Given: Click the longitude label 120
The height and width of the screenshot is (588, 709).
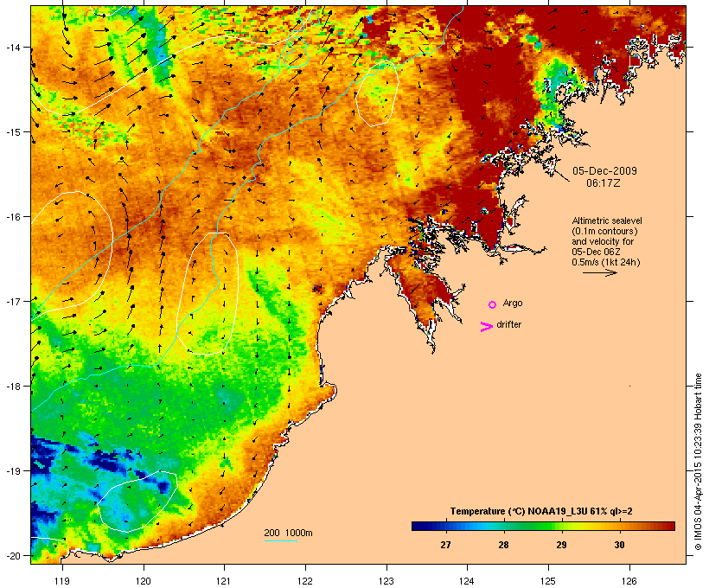Looking at the screenshot, I should point(144,581).
